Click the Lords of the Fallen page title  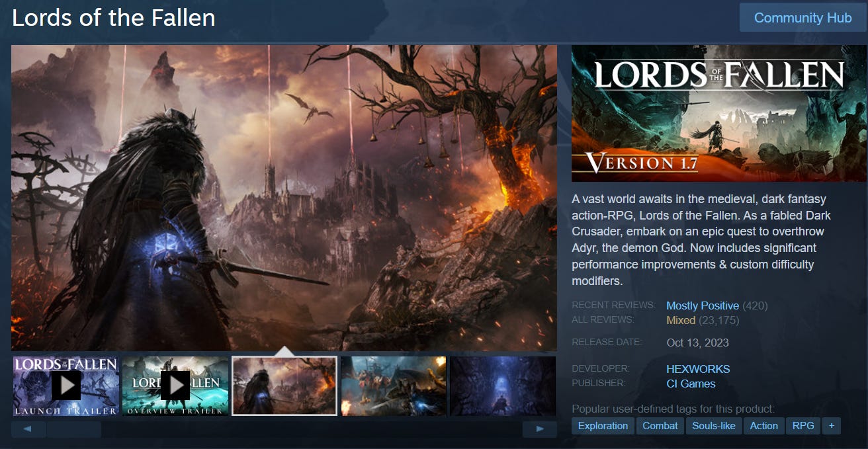click(114, 18)
